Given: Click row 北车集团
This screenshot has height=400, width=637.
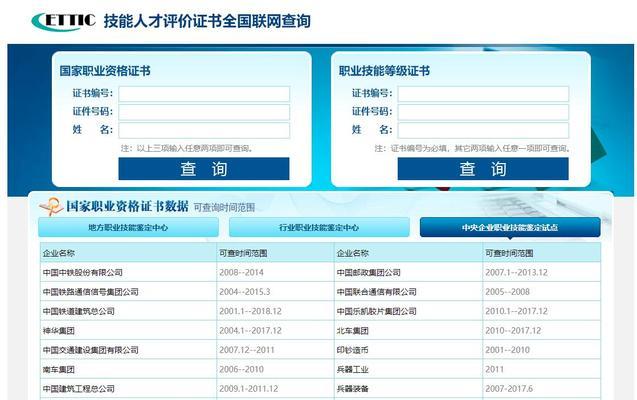Looking at the screenshot, I should point(353,331).
